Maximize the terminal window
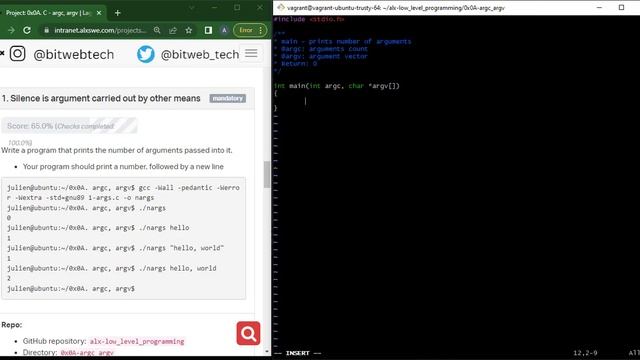Image resolution: width=640 pixels, height=360 pixels. click(x=621, y=7)
